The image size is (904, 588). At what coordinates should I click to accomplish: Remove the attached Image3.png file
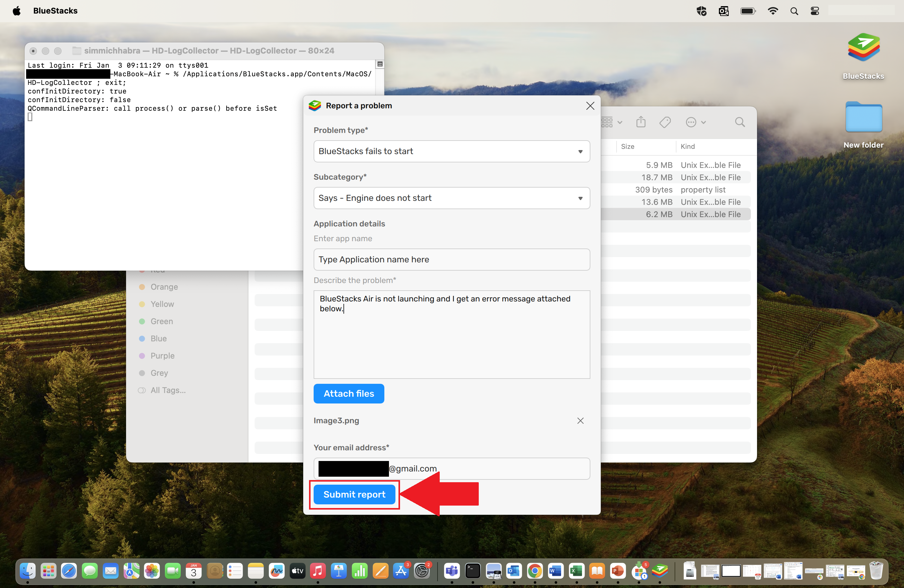(580, 420)
